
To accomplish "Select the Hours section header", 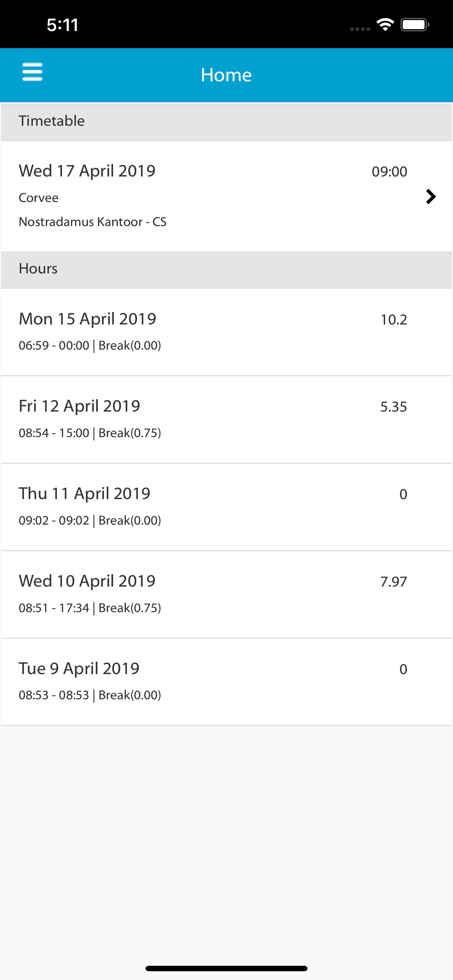I will point(226,269).
